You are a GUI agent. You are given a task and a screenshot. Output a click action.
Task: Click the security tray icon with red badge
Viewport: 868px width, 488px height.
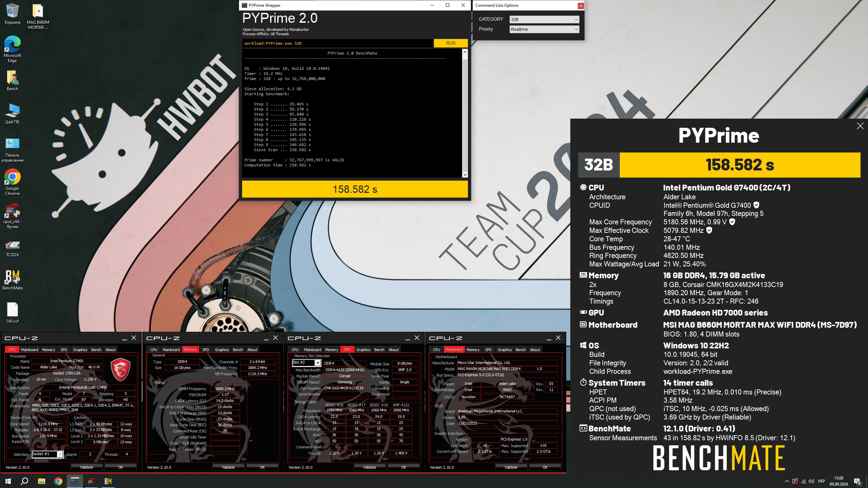click(x=795, y=481)
